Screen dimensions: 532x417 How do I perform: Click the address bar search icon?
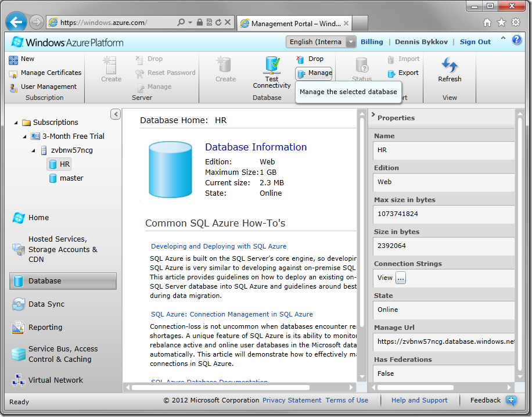pos(181,23)
